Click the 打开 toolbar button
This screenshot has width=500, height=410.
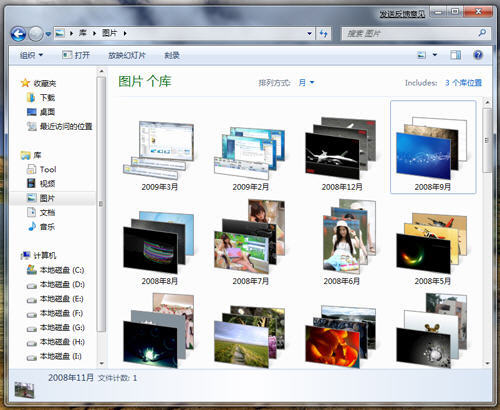(76, 55)
